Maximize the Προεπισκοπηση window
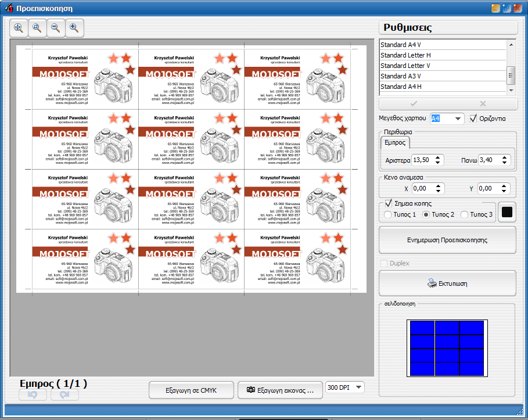This screenshot has height=420, width=528. click(507, 8)
